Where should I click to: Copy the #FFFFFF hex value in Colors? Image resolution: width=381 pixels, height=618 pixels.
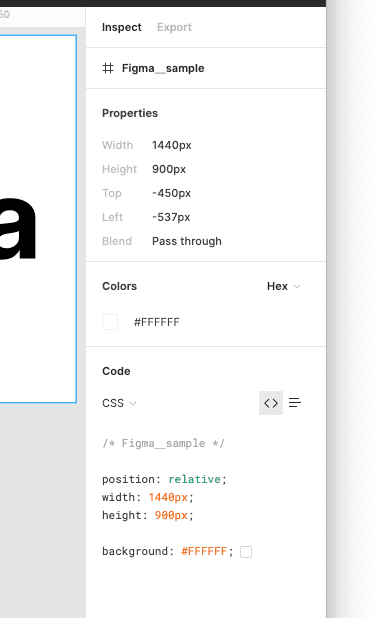pos(157,322)
